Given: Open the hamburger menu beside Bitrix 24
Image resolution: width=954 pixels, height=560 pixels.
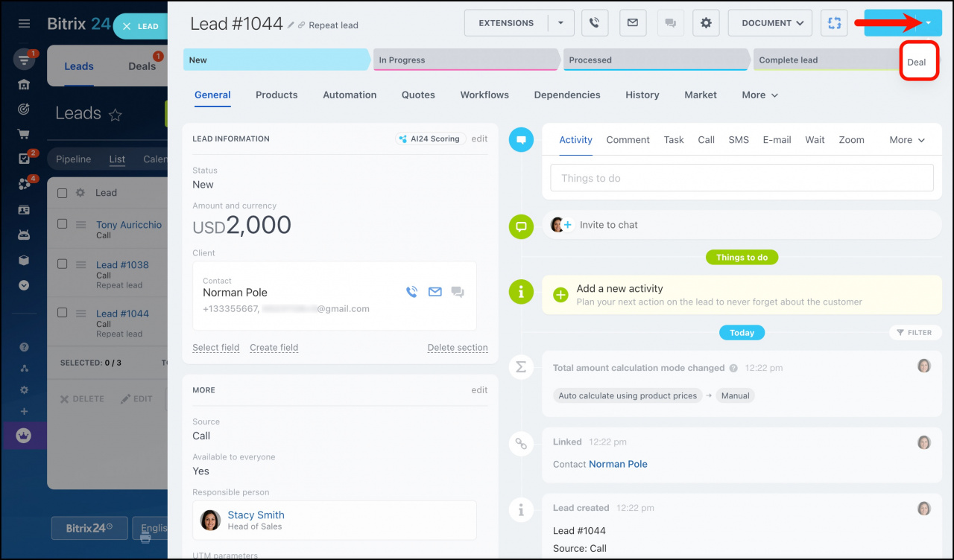Looking at the screenshot, I should click(24, 24).
